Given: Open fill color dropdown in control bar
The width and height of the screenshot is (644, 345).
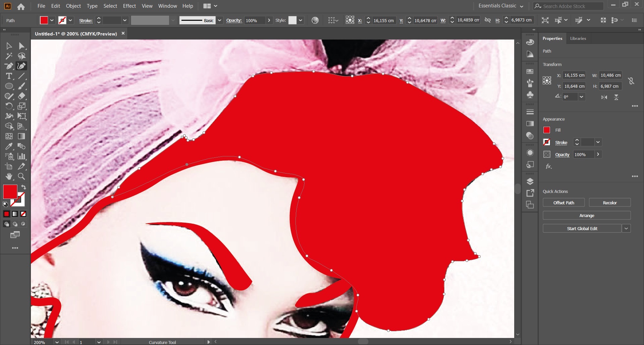Looking at the screenshot, I should (x=52, y=20).
